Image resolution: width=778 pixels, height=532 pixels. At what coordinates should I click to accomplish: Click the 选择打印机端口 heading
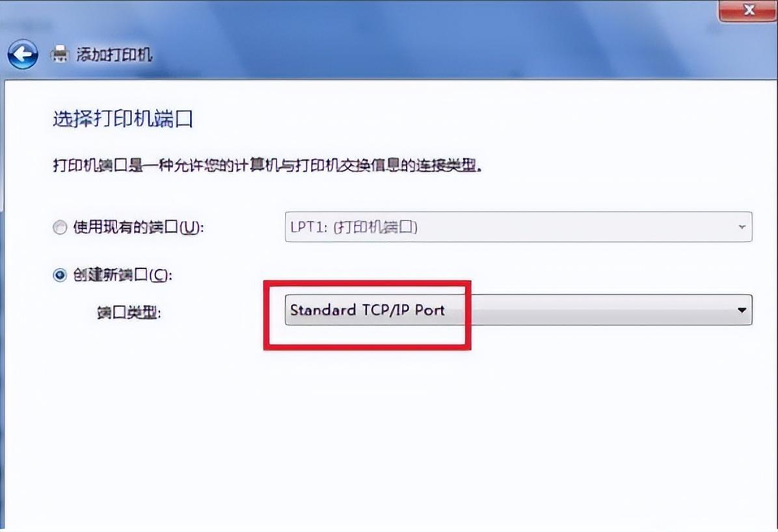(122, 120)
